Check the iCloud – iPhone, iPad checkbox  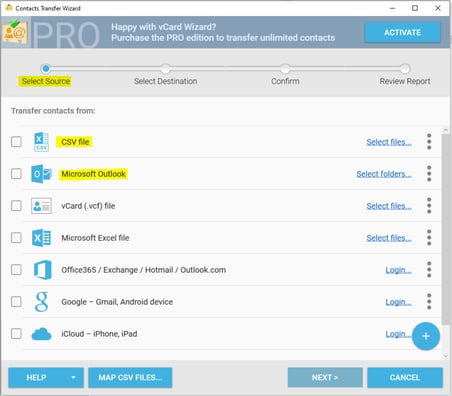pyautogui.click(x=16, y=334)
